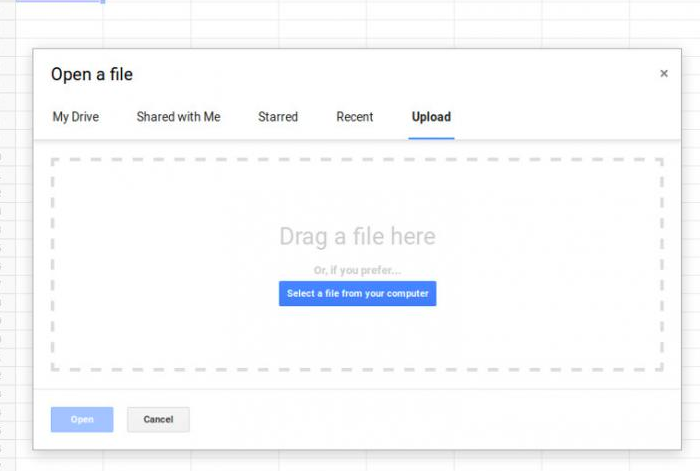Click the 'Or, if you prefer...' text
The width and height of the screenshot is (700, 471).
pos(357,270)
